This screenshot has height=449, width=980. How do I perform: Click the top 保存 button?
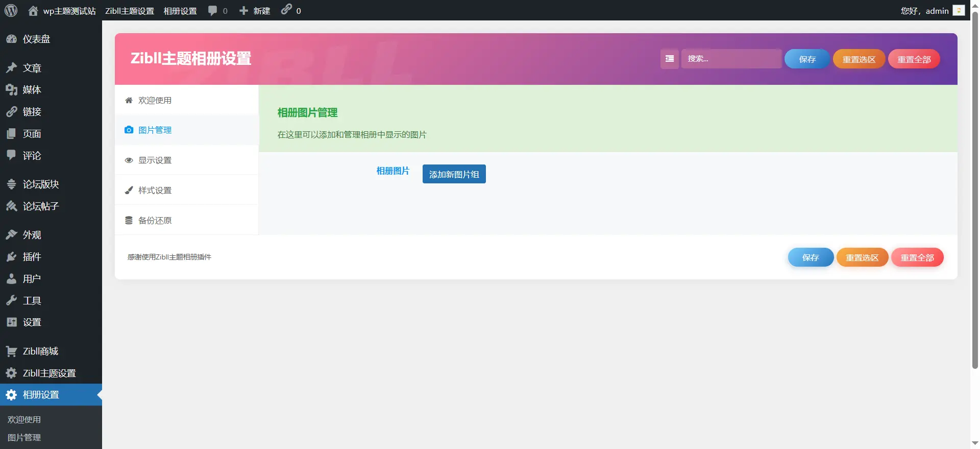pyautogui.click(x=807, y=59)
